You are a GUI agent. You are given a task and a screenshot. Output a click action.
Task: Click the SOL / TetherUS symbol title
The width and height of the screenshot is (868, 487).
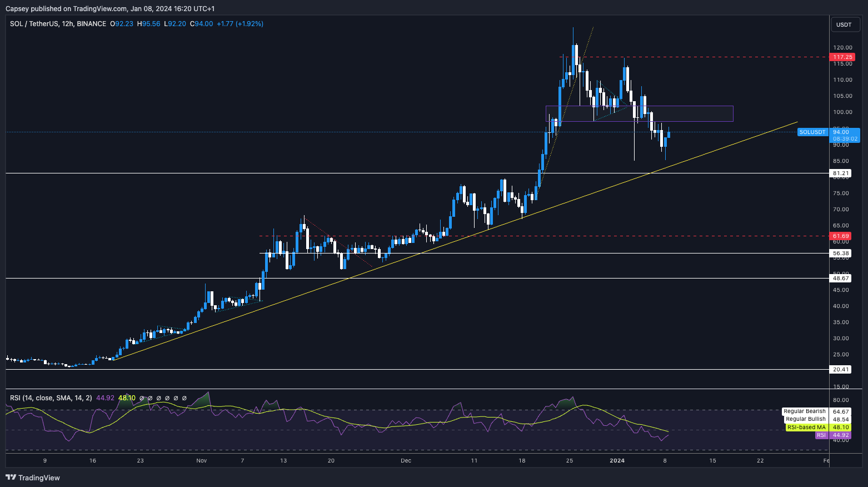pos(58,24)
